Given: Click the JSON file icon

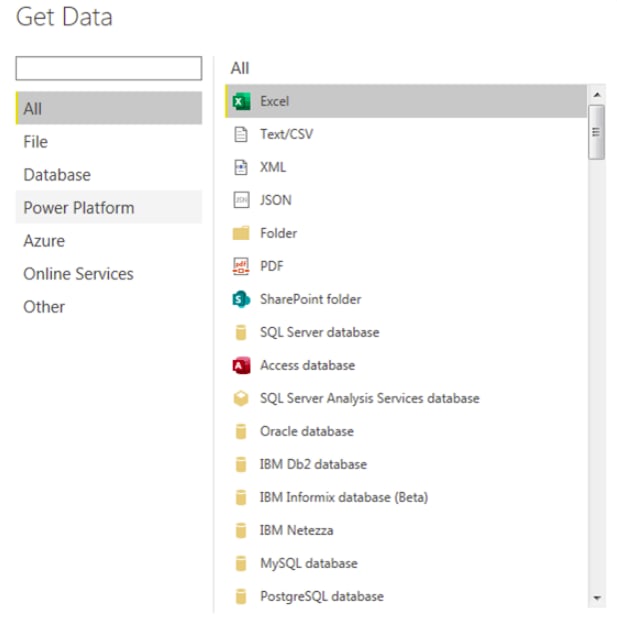Looking at the screenshot, I should tap(241, 200).
